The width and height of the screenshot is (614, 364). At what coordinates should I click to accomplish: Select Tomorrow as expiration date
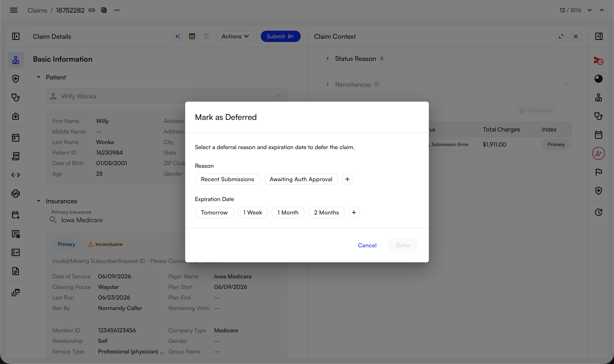point(214,212)
